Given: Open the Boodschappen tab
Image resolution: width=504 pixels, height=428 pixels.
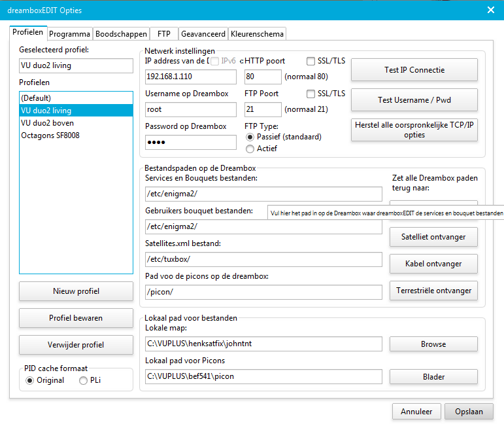Looking at the screenshot, I should [x=121, y=34].
